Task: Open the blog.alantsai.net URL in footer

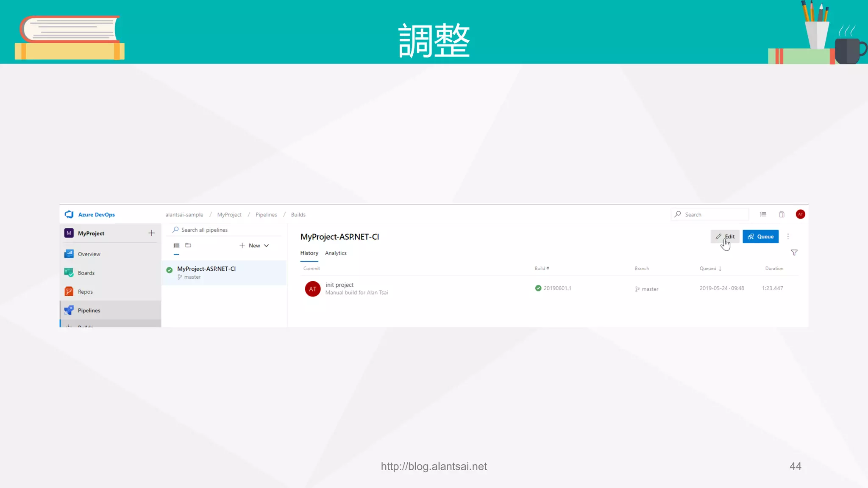Action: [434, 466]
